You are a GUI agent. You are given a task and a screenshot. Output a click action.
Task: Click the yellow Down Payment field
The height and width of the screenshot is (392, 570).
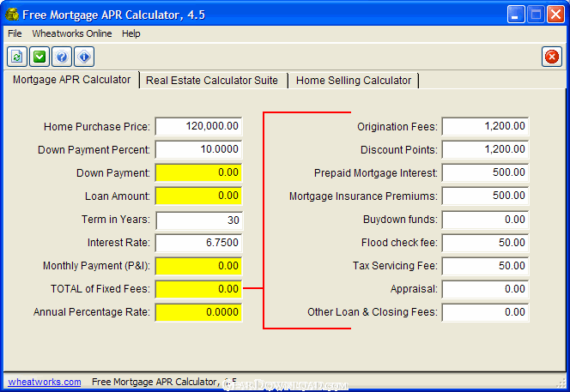tap(198, 172)
